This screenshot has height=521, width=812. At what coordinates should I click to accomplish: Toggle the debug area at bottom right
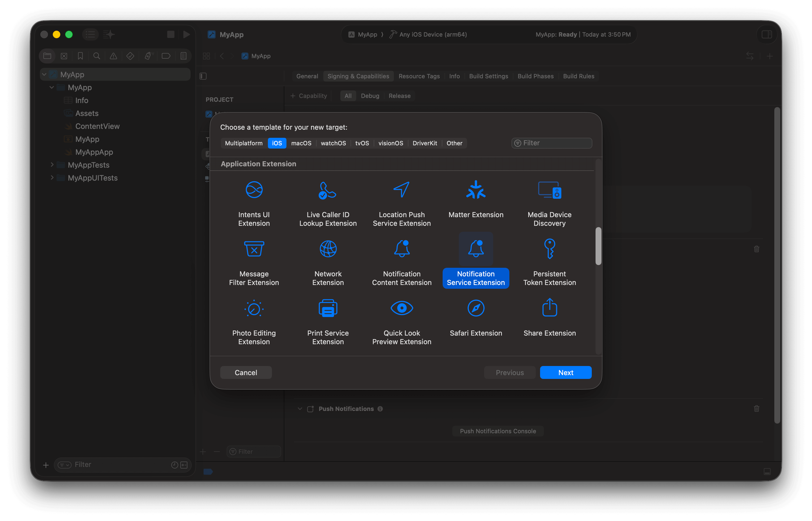tap(767, 471)
